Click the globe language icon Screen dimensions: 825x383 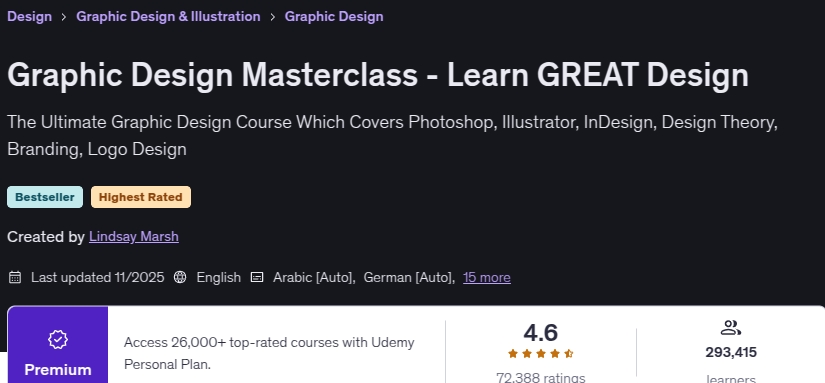coord(180,277)
